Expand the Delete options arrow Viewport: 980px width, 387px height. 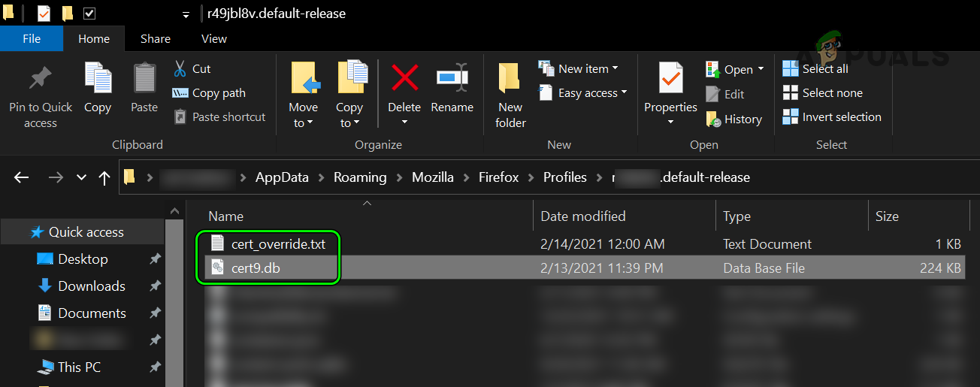point(404,122)
